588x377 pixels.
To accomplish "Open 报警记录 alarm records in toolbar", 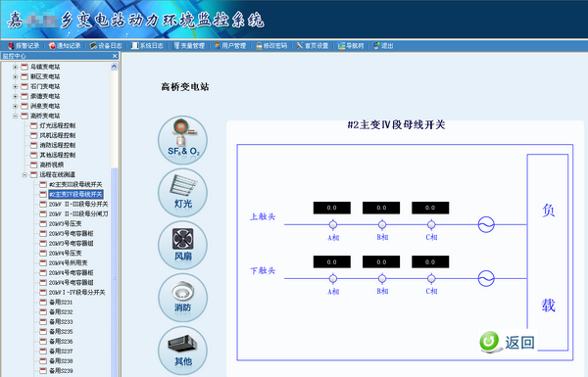I will [24, 46].
